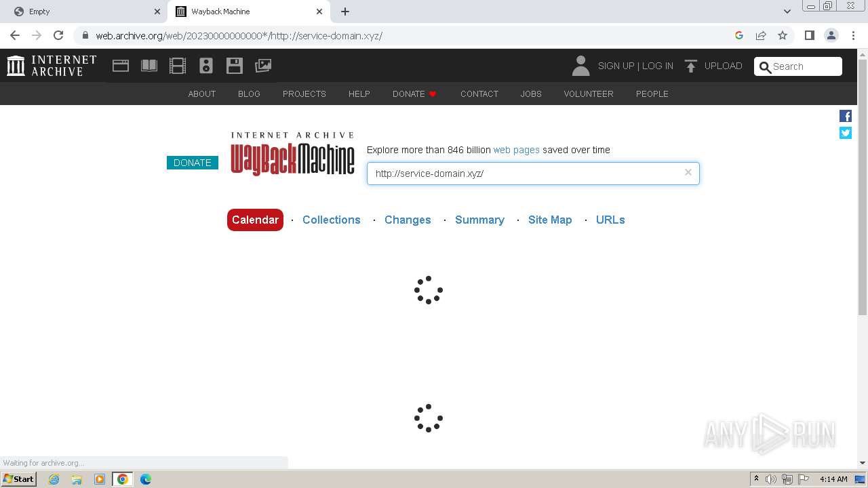
Task: Open the Video film icon
Action: pos(178,66)
